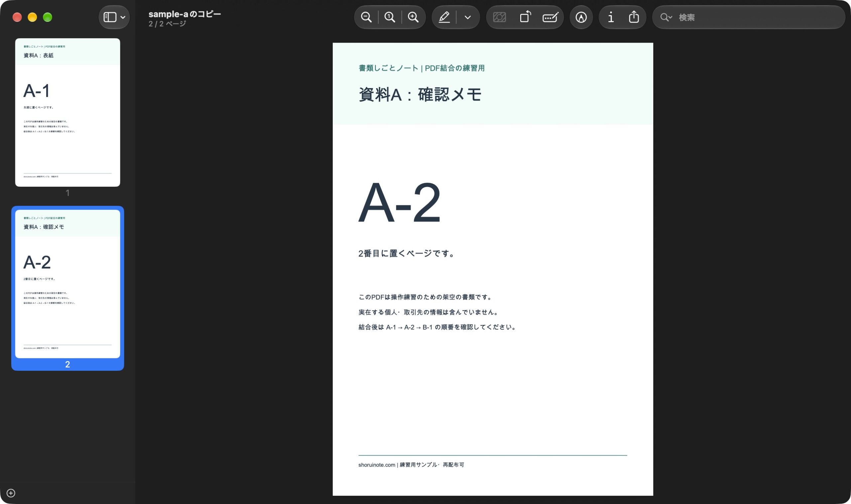Click the document title sample-aのコピー

[184, 14]
